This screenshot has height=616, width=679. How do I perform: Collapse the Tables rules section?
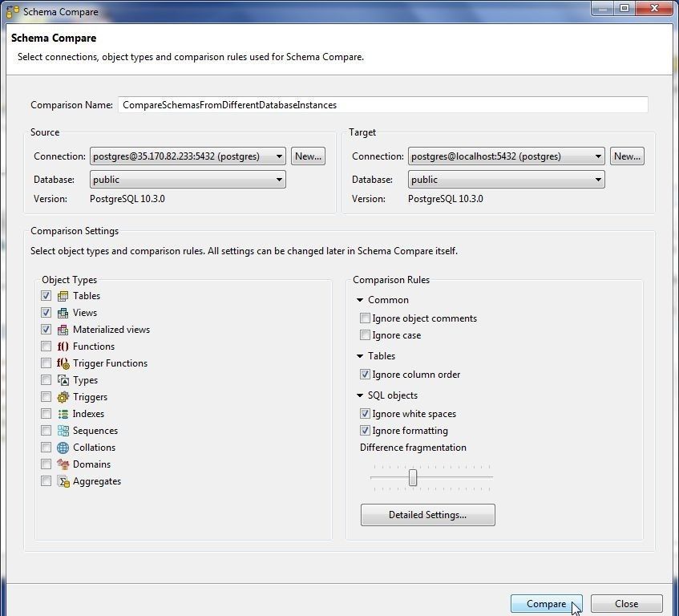point(360,356)
